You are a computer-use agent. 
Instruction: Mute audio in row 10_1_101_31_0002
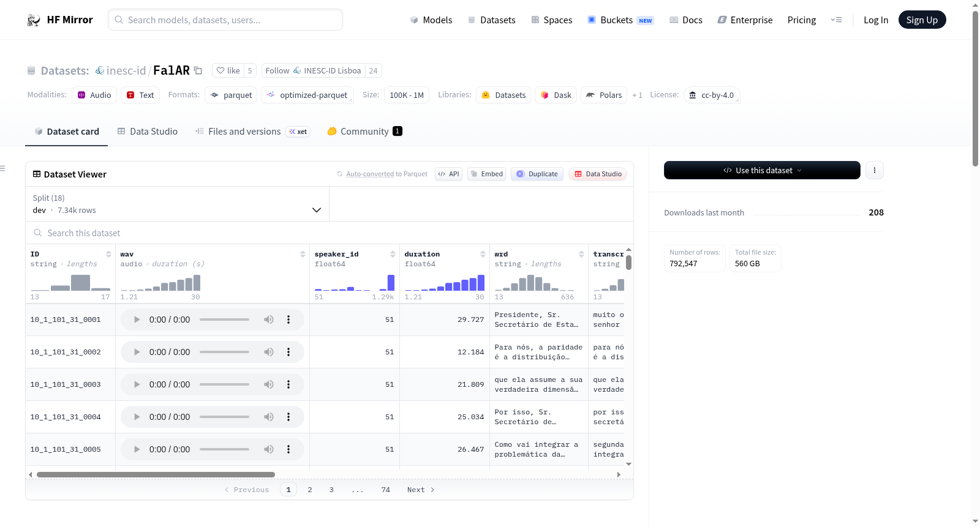click(269, 352)
